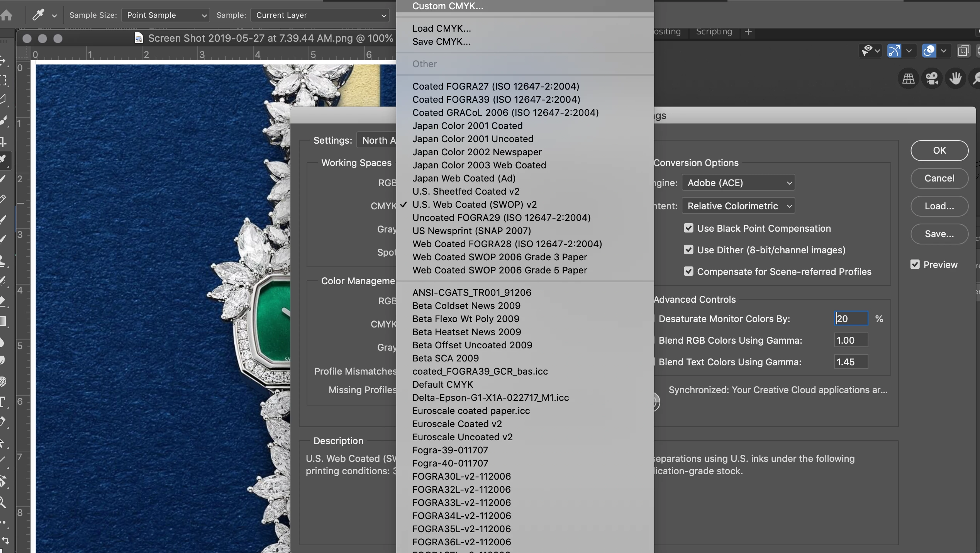Click the Home icon in options bar
The height and width of the screenshot is (553, 980).
7,15
